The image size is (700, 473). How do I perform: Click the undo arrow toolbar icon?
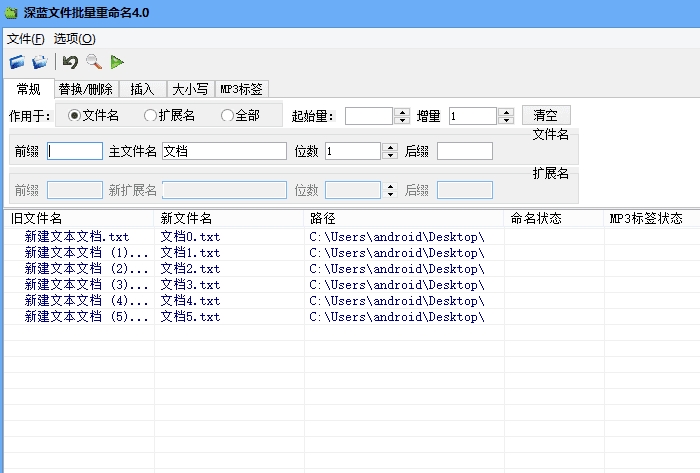coord(70,62)
